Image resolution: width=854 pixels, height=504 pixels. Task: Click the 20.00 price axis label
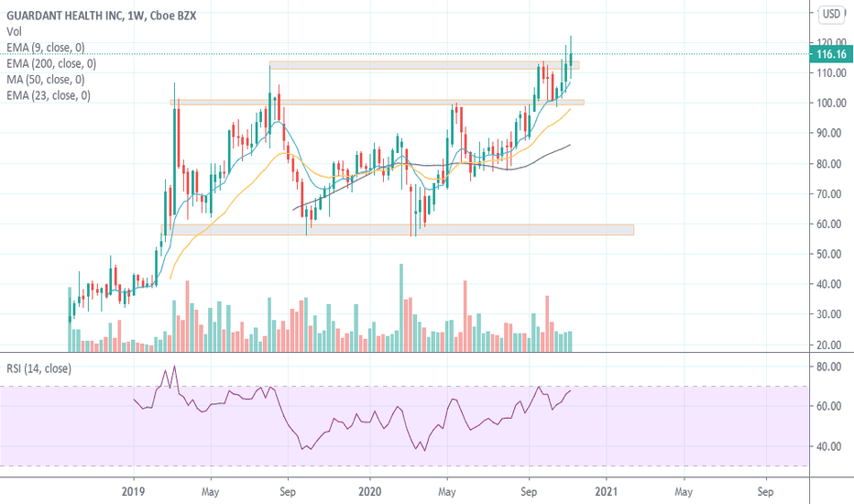point(831,345)
